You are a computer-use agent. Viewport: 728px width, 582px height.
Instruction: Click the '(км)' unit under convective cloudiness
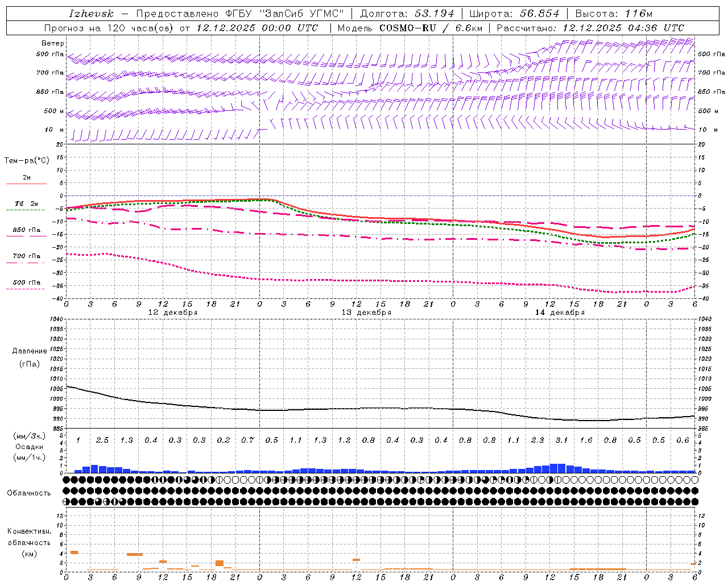click(x=30, y=553)
